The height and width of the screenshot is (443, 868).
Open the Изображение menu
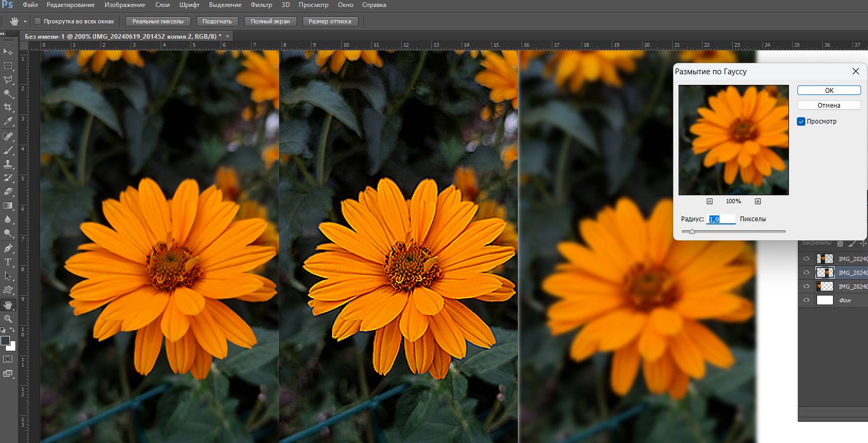click(125, 5)
